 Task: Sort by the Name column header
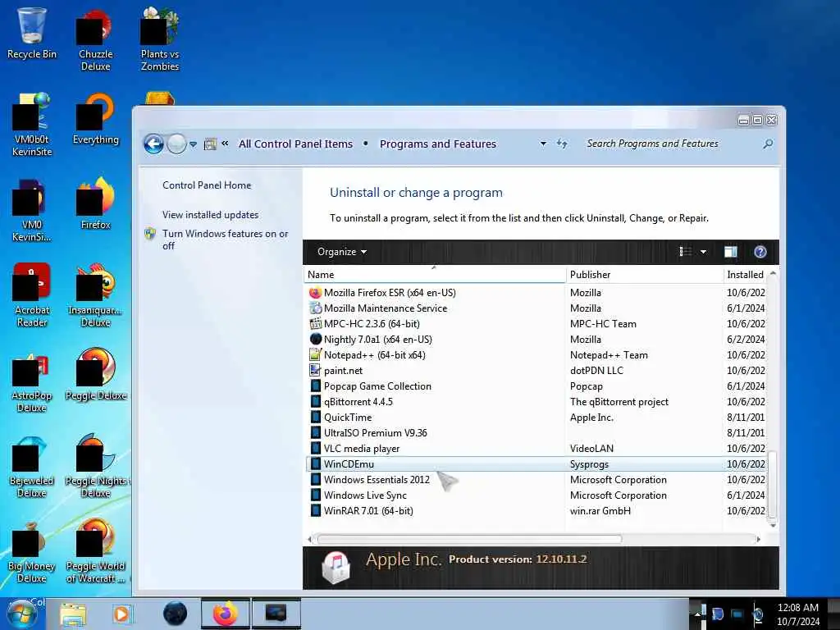[x=435, y=274]
